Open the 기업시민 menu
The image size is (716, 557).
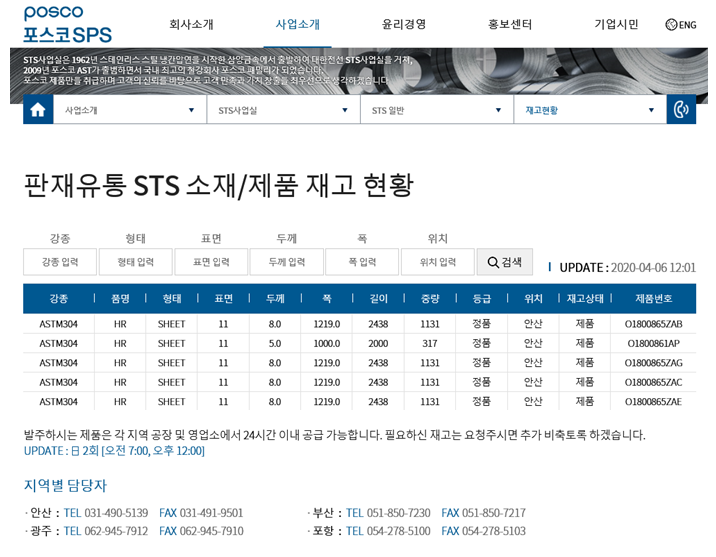(x=616, y=24)
